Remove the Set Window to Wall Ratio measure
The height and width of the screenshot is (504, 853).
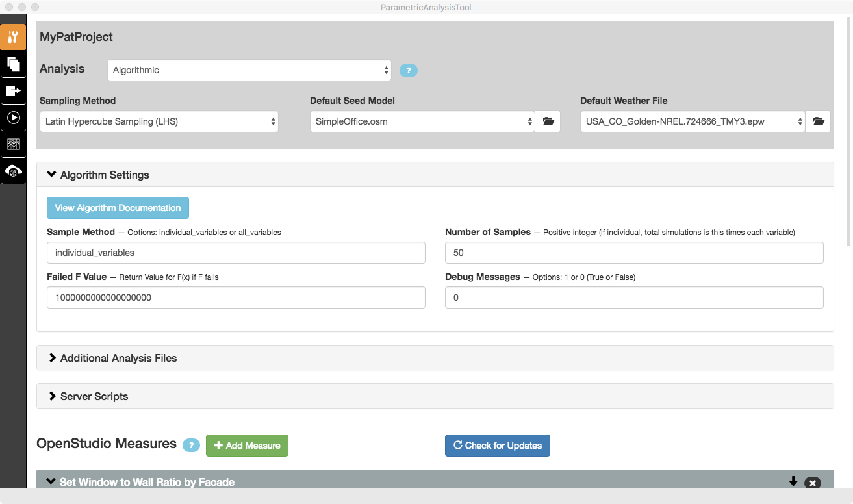point(812,483)
